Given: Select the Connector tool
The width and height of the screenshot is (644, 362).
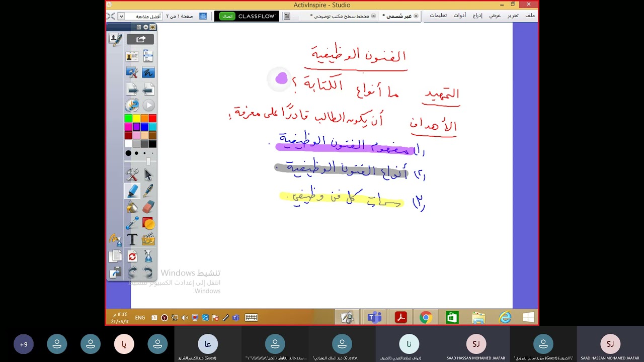Looking at the screenshot, I should tap(132, 223).
